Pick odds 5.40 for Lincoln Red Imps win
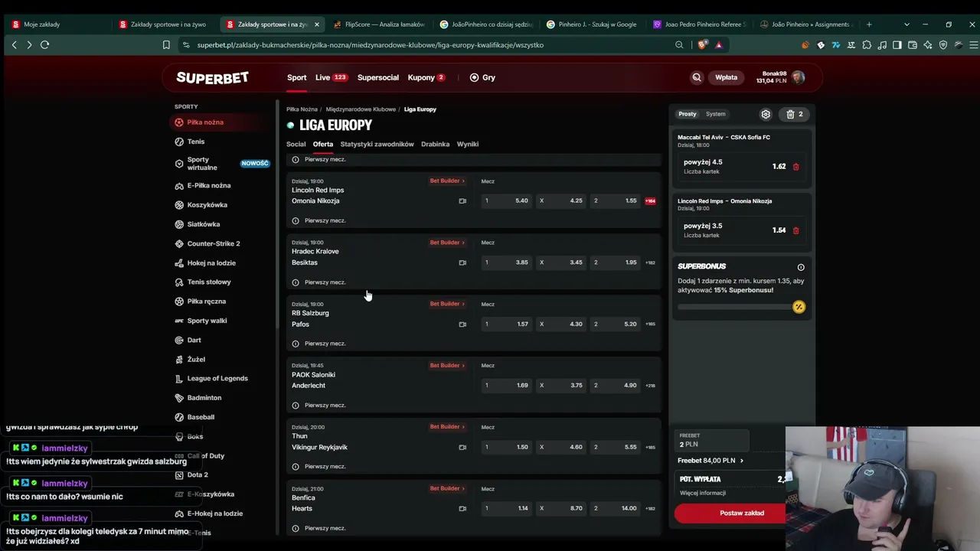Viewport: 980px width, 551px height. coord(507,201)
